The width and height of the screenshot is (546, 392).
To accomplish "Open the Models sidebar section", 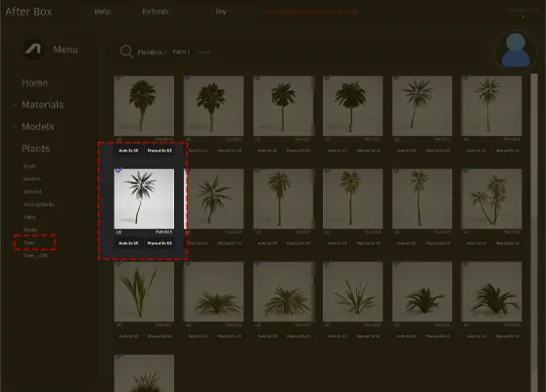I will (38, 127).
